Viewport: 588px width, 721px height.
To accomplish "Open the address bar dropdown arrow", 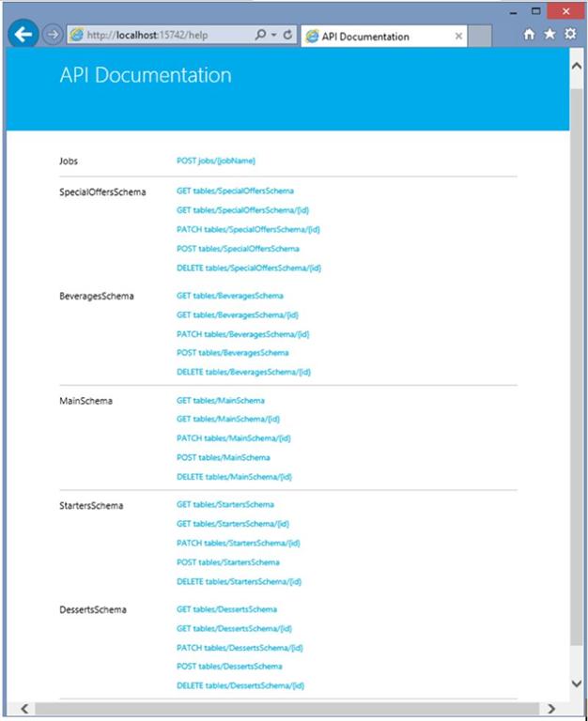I will point(274,35).
